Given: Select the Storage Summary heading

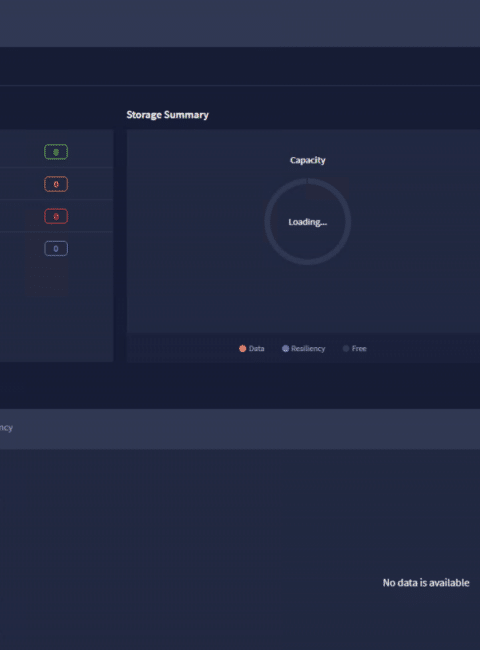Looking at the screenshot, I should click(x=167, y=115).
